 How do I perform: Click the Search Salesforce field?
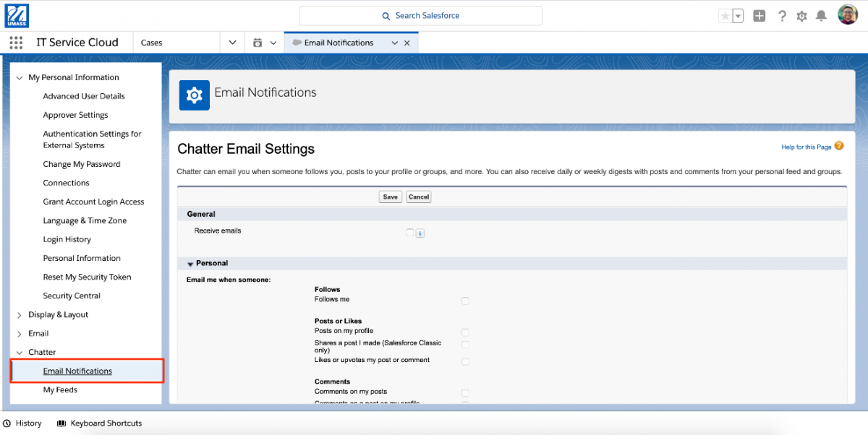421,16
